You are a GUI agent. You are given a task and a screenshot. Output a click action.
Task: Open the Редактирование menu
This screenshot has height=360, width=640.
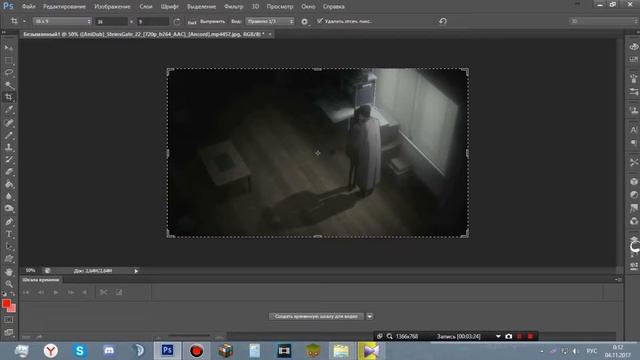[64, 7]
